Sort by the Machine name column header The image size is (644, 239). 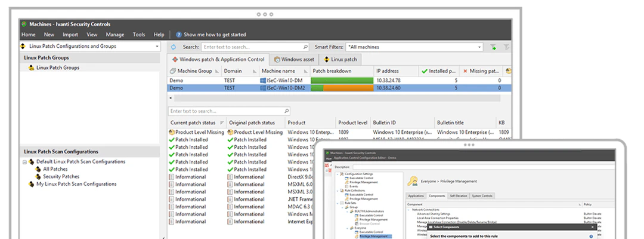(x=284, y=71)
